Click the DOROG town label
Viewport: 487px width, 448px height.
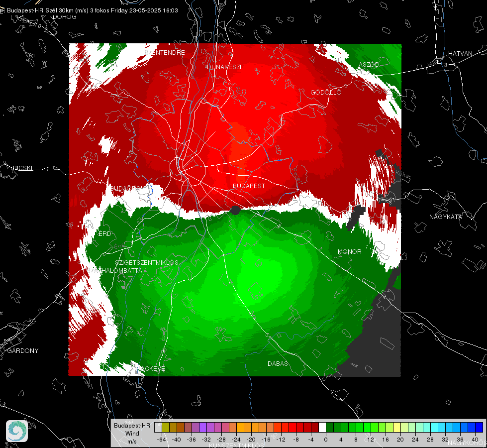(65, 17)
